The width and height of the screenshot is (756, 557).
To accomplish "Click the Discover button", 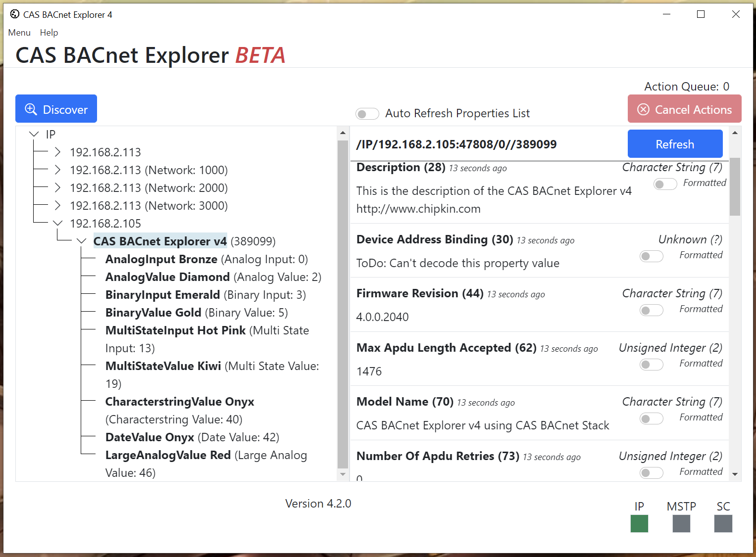I will pos(56,108).
